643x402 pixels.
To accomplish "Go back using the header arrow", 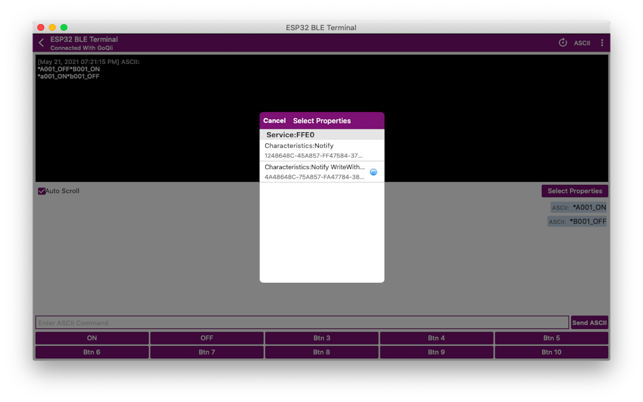I will click(41, 43).
